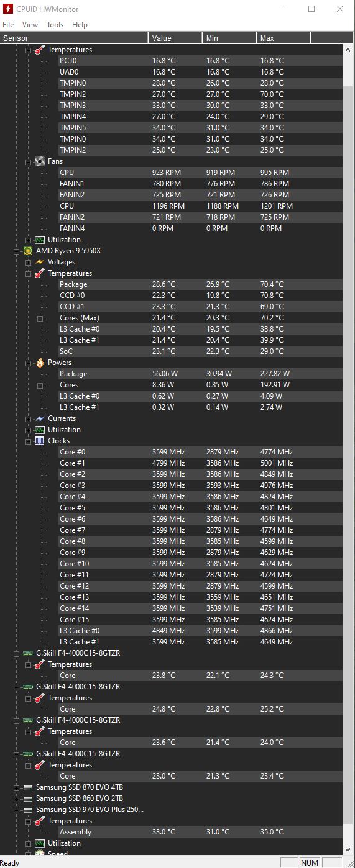Open the View menu
355x868 pixels.
pyautogui.click(x=30, y=25)
